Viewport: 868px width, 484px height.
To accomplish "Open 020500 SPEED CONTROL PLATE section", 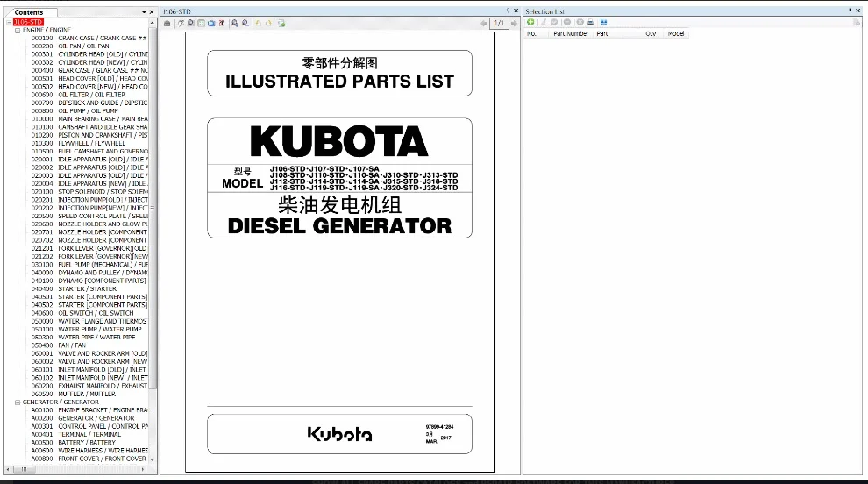I will point(89,216).
